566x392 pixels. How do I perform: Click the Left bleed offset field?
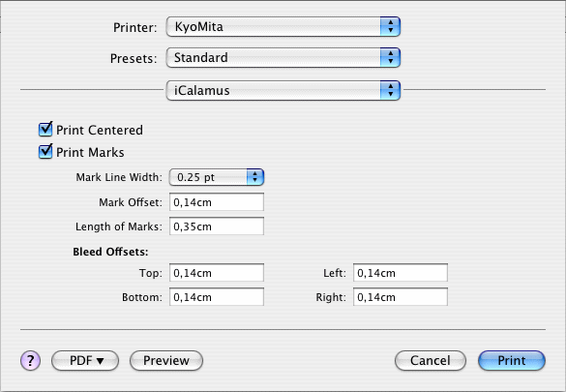[401, 273]
